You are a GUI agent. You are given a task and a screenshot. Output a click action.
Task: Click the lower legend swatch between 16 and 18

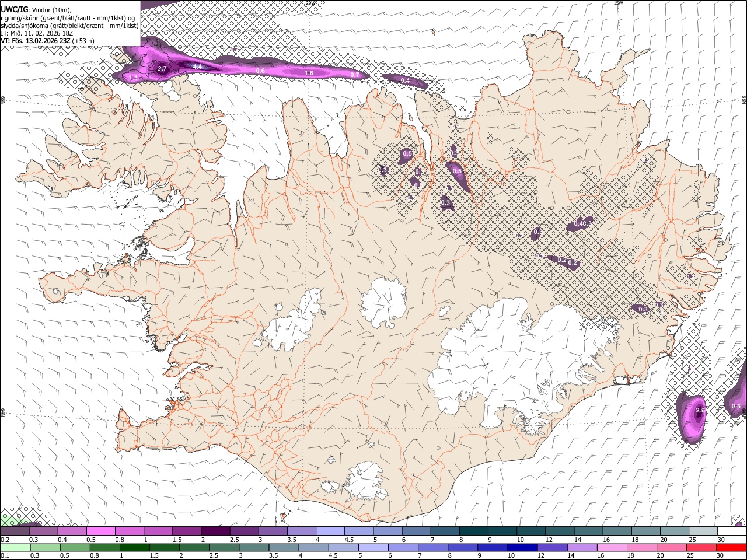coord(612,547)
